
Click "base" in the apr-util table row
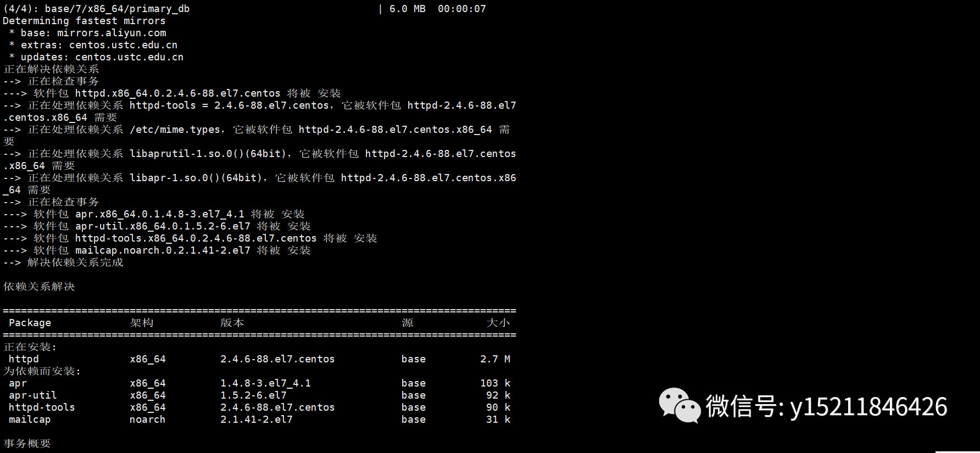pos(414,395)
